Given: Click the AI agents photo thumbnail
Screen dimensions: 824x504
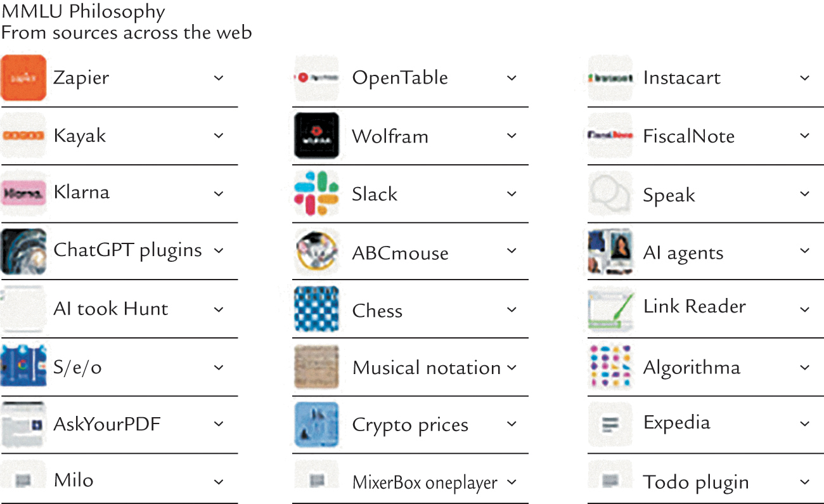Looking at the screenshot, I should (x=610, y=252).
